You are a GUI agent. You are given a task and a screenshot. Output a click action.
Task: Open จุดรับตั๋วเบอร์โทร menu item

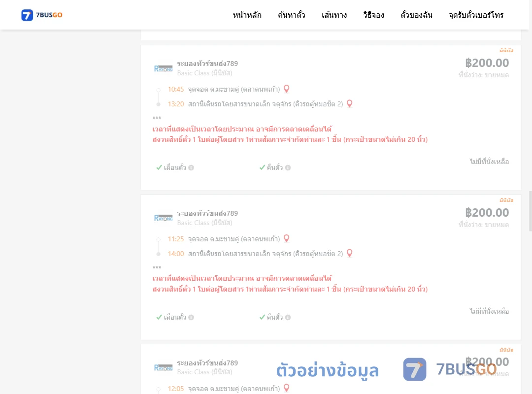pos(476,15)
